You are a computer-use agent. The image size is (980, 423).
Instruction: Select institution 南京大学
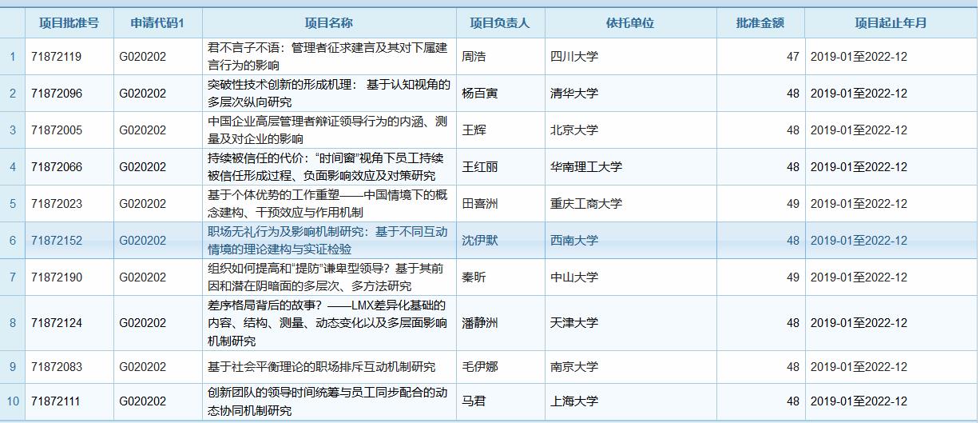pos(574,367)
